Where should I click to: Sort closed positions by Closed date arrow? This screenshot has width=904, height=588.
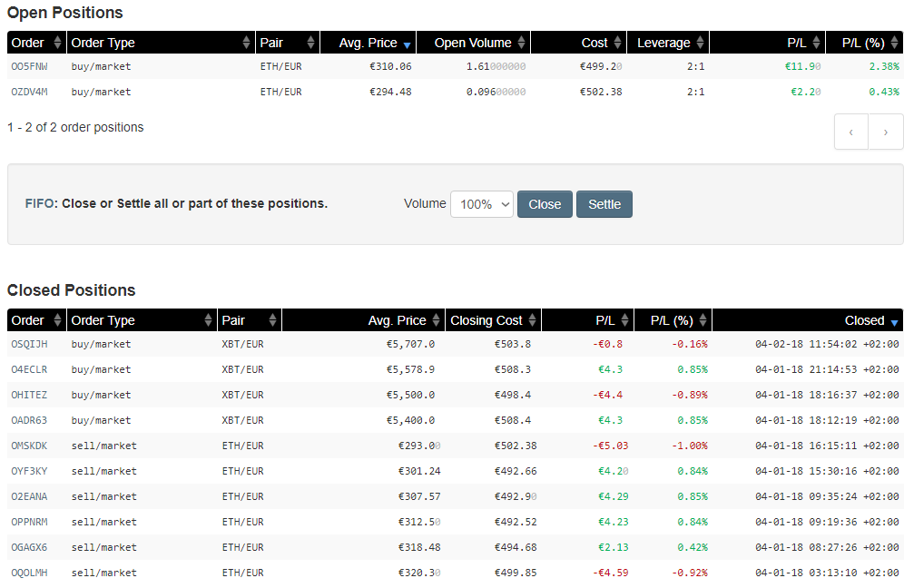[894, 323]
